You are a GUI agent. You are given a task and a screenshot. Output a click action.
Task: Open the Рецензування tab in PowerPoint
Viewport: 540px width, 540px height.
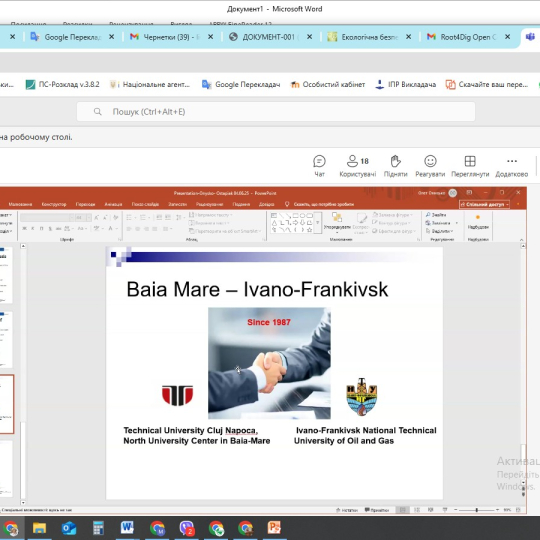point(209,204)
